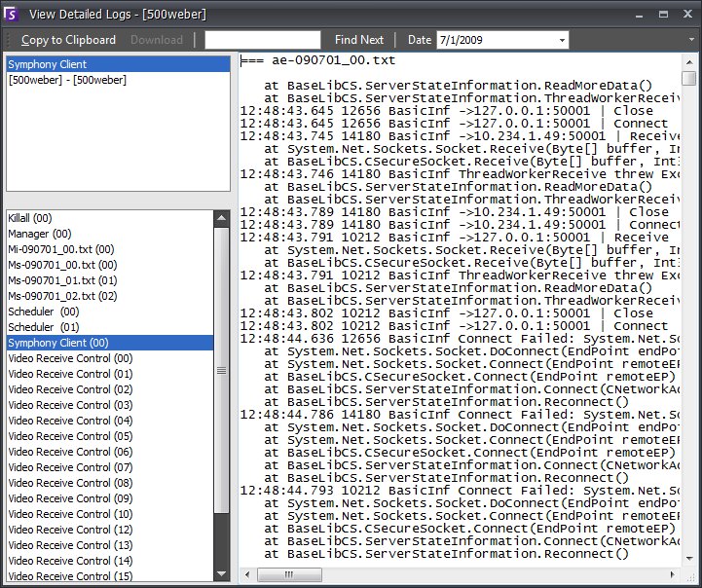
Task: Select Manager (00) log entry
Action: (x=110, y=234)
